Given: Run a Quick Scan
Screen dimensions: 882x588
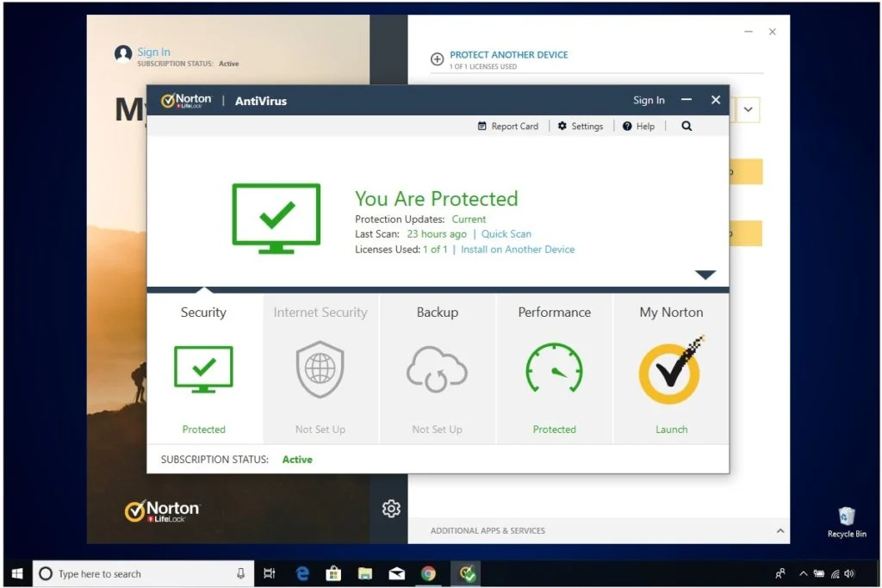Looking at the screenshot, I should pyautogui.click(x=506, y=234).
